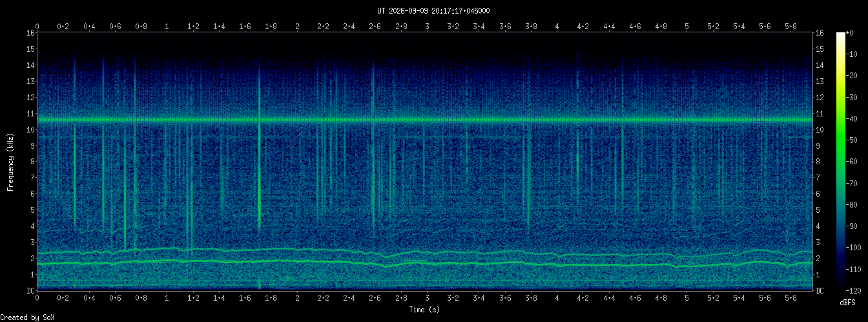
Task: Click the 4 second tick on the top axis
Action: [557, 27]
